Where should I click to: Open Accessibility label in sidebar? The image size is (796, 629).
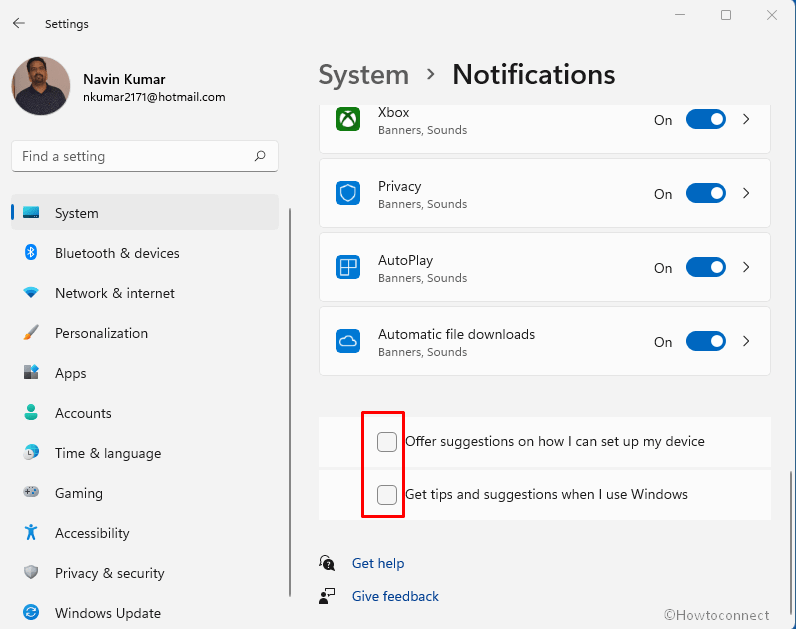[x=92, y=533]
